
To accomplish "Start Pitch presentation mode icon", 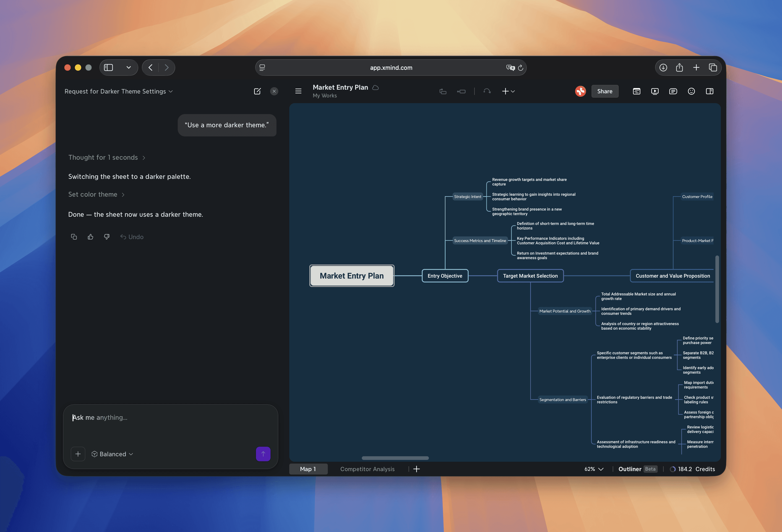I will click(655, 91).
